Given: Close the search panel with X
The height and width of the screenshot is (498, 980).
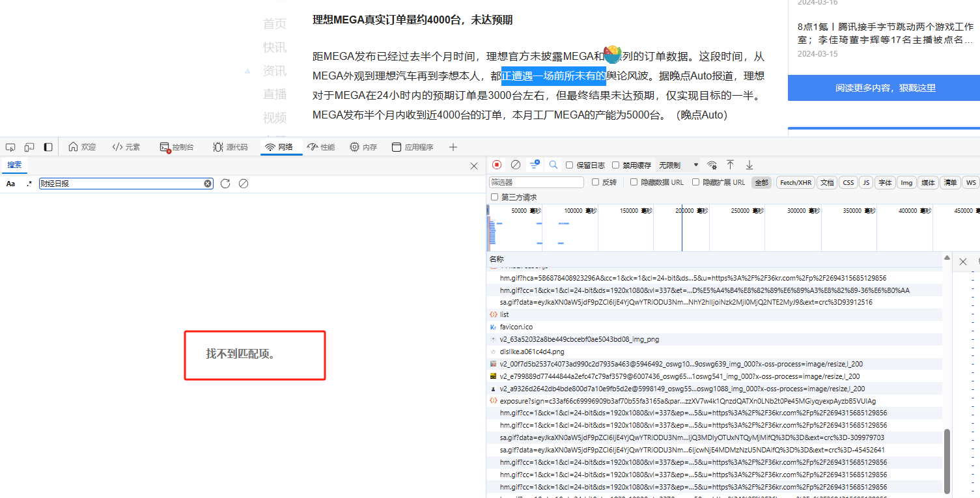Looking at the screenshot, I should click(474, 166).
